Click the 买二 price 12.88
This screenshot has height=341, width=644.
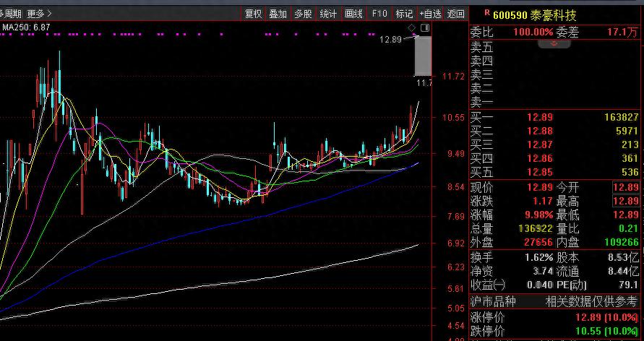[x=540, y=131]
